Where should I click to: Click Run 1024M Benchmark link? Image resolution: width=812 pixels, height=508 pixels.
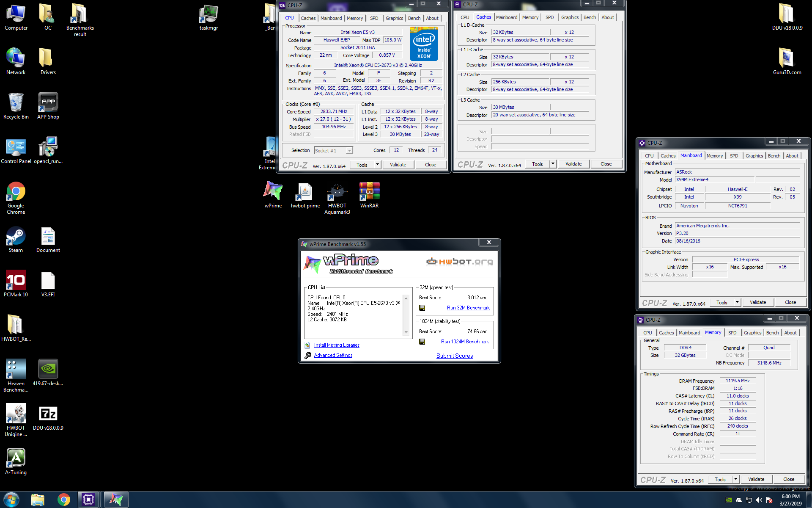[x=465, y=342]
